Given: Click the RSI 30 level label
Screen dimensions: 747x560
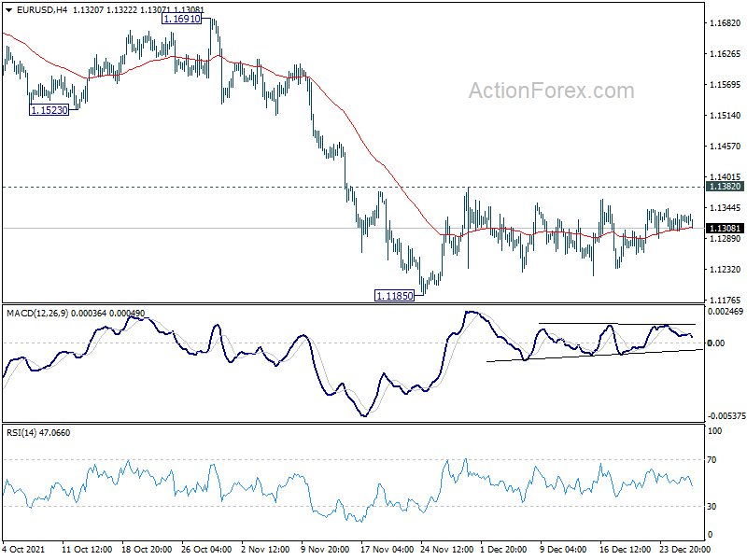Looking at the screenshot, I should 712,507.
